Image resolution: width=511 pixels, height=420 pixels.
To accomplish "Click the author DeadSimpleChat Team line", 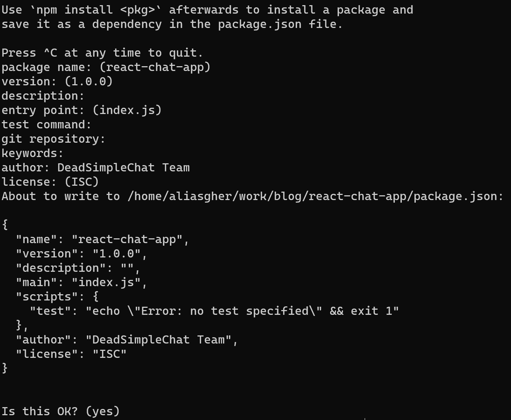I will click(96, 168).
